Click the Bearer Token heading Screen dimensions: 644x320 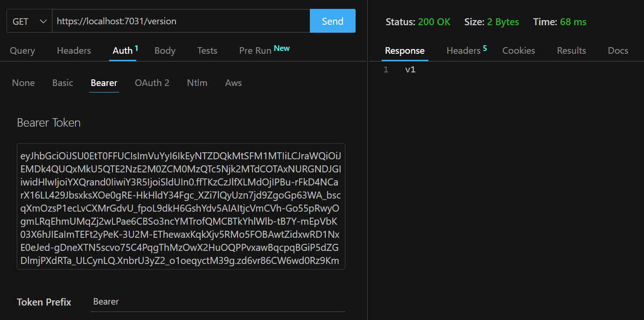click(x=49, y=122)
